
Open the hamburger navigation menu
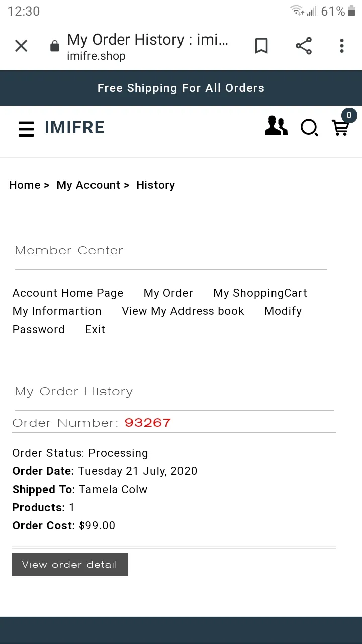coord(26,129)
